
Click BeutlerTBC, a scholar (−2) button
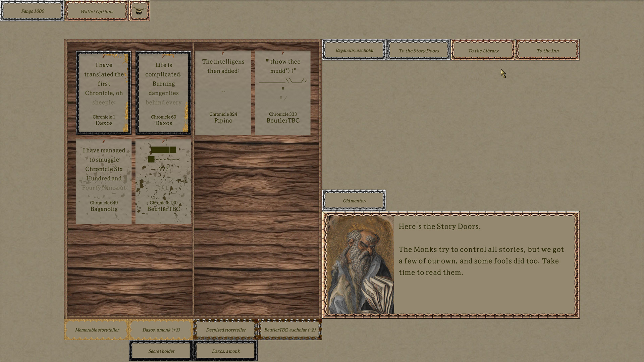[x=290, y=330]
